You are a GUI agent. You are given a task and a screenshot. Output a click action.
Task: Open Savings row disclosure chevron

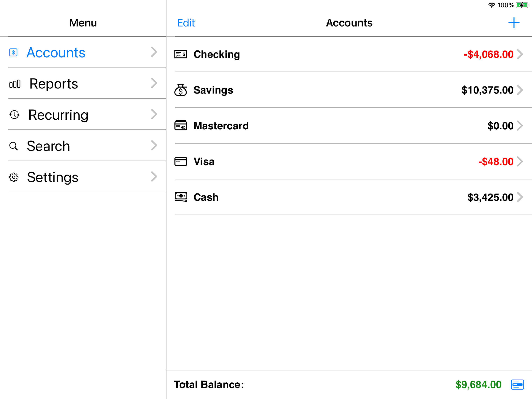tap(520, 90)
